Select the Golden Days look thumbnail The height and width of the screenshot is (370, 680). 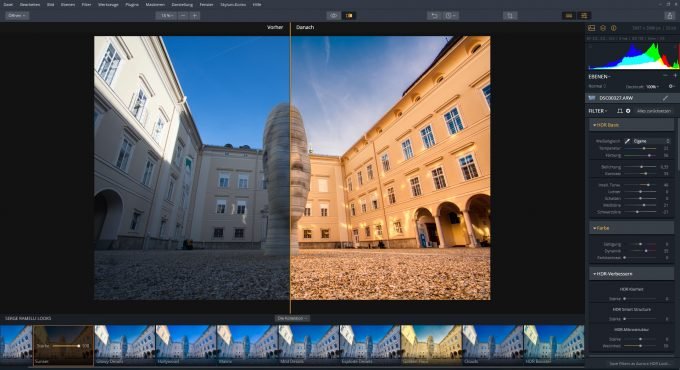tap(431, 345)
